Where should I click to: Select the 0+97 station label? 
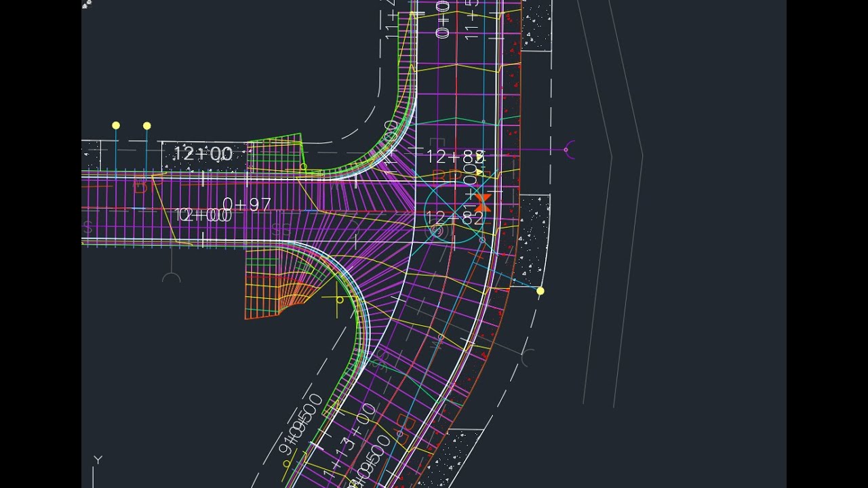[247, 204]
